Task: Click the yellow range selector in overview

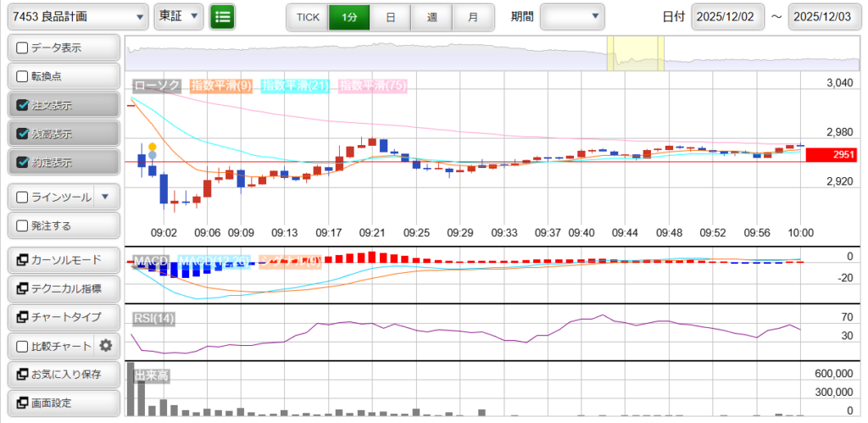Action: tap(635, 53)
